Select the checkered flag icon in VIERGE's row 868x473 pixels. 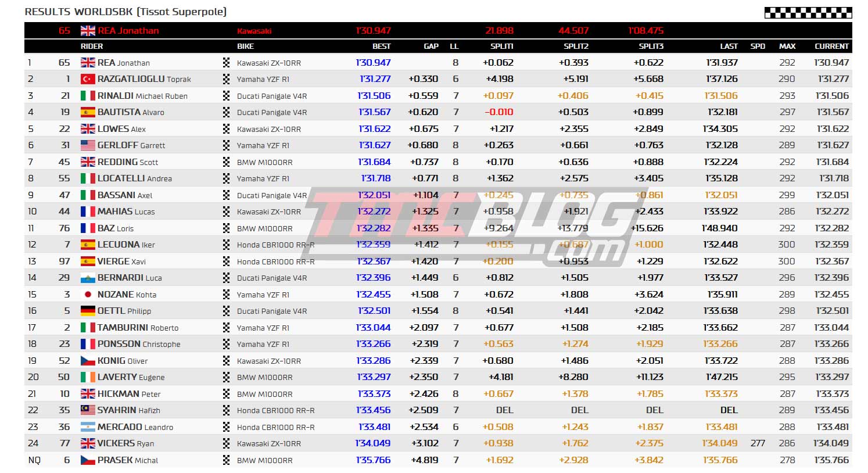227,261
